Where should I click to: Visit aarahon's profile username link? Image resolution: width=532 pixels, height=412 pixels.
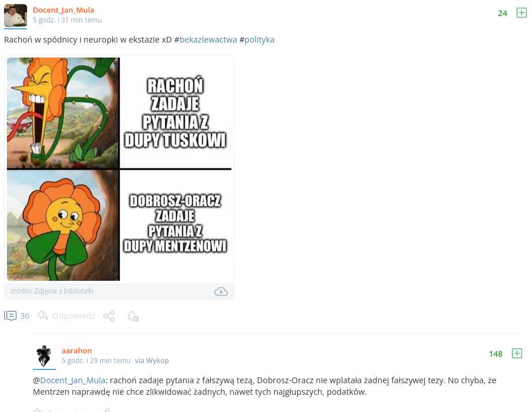tap(77, 350)
